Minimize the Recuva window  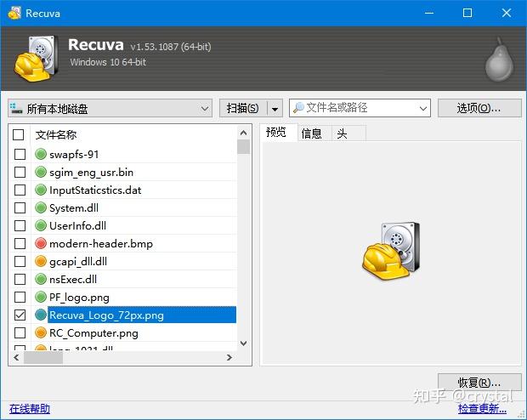coord(429,13)
